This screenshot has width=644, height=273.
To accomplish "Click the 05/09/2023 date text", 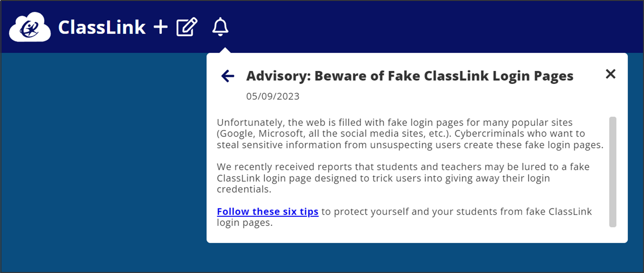I will coord(273,96).
